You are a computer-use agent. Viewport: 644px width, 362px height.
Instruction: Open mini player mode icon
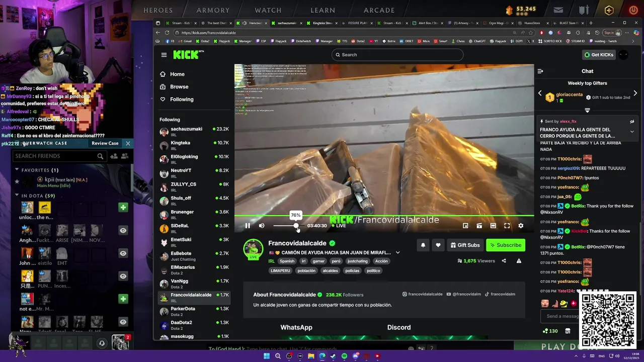coord(465,226)
